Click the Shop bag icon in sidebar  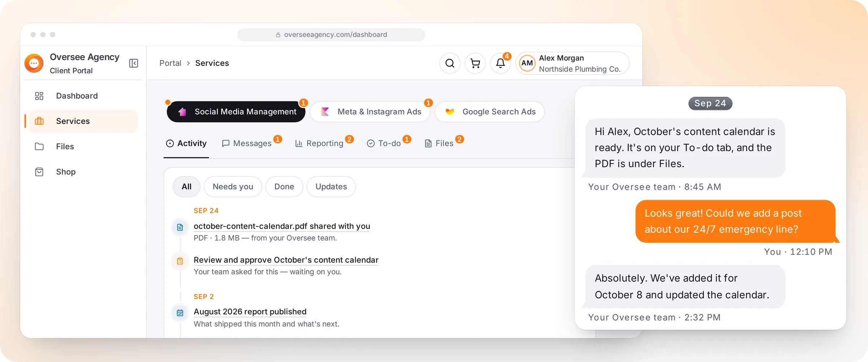pyautogui.click(x=39, y=172)
